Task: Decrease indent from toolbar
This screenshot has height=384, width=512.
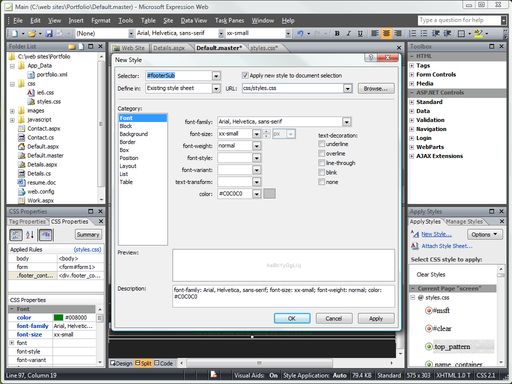Action: tap(436, 33)
